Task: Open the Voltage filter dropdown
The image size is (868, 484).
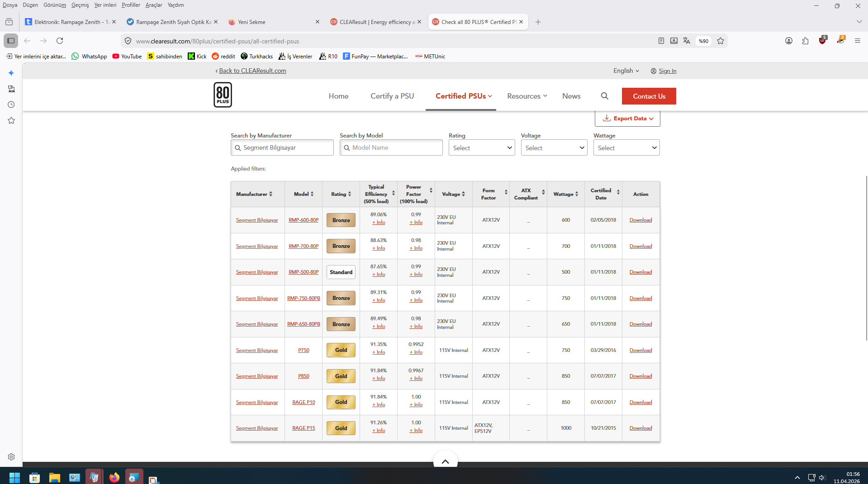Action: point(554,148)
